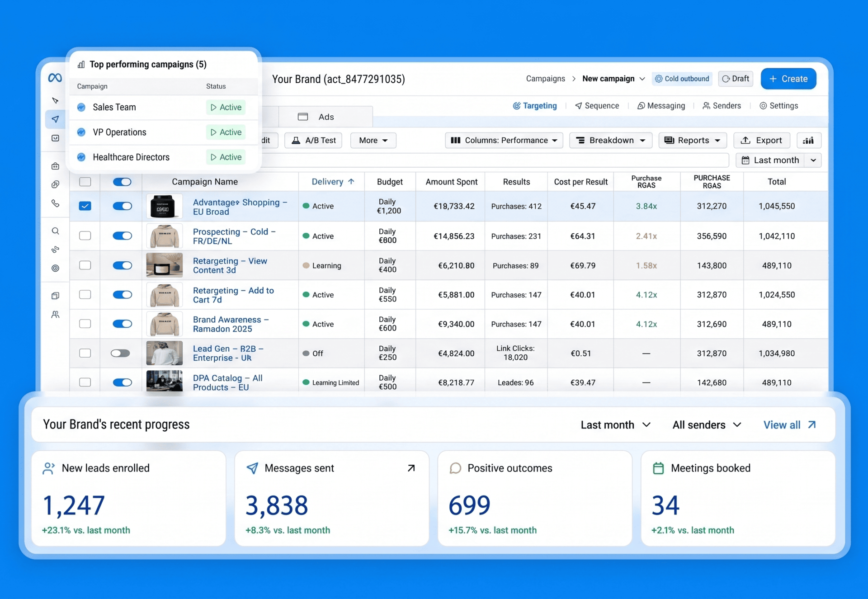Switch to the Senders tab
868x599 pixels.
(x=722, y=106)
